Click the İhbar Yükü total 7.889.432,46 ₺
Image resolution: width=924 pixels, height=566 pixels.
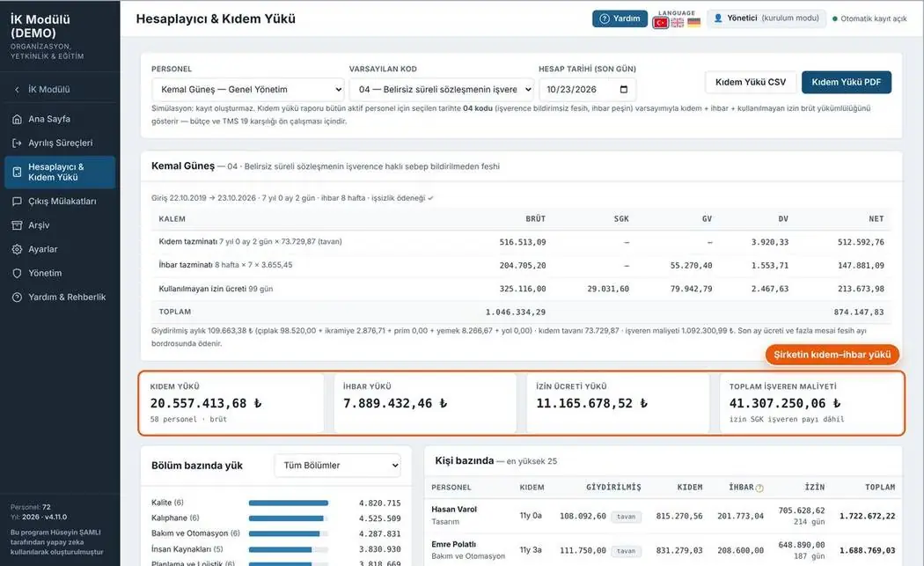click(x=395, y=404)
